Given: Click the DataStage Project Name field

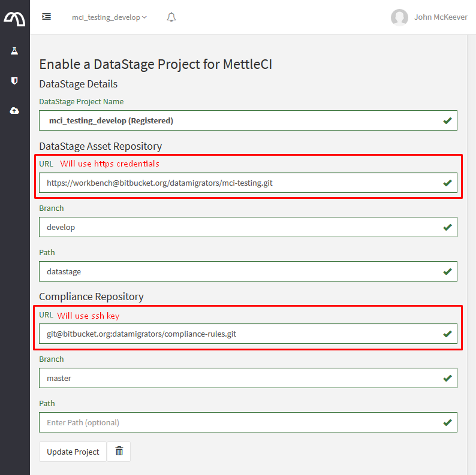Looking at the screenshot, I should point(240,120).
